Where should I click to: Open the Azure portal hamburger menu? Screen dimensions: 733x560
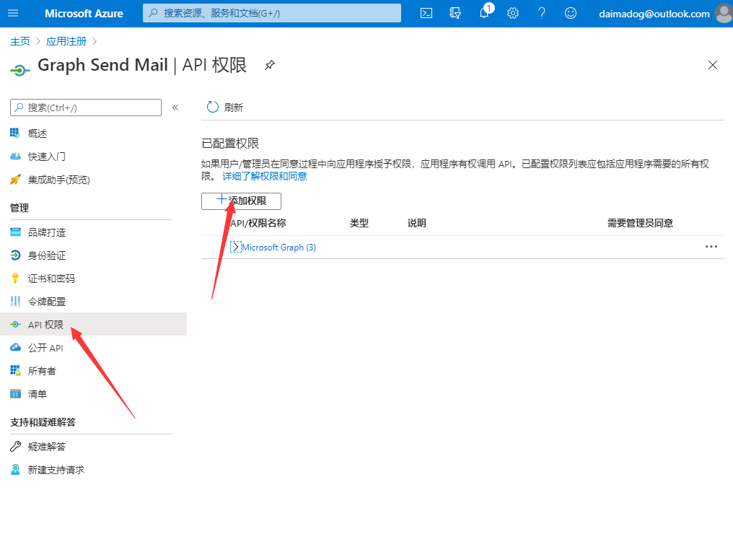point(13,13)
